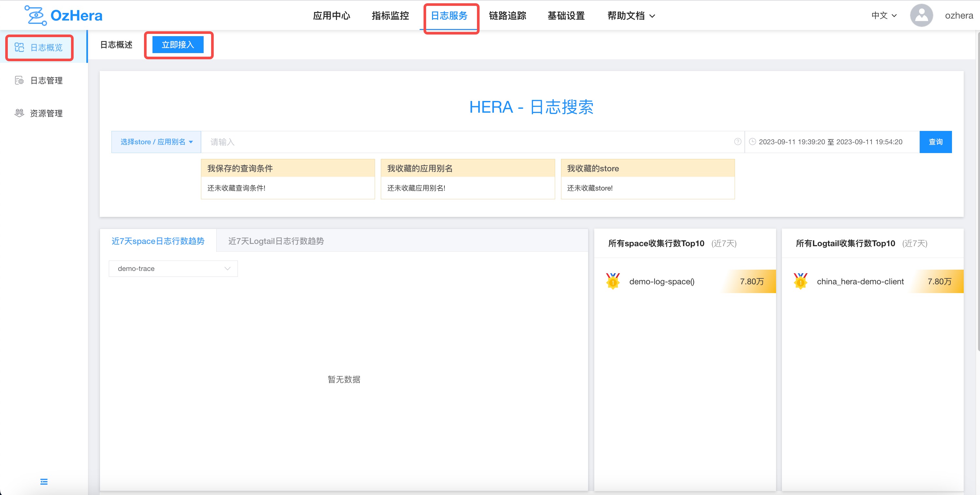
Task: Click 7.80万 in the demo-log-space() row
Action: pos(752,281)
